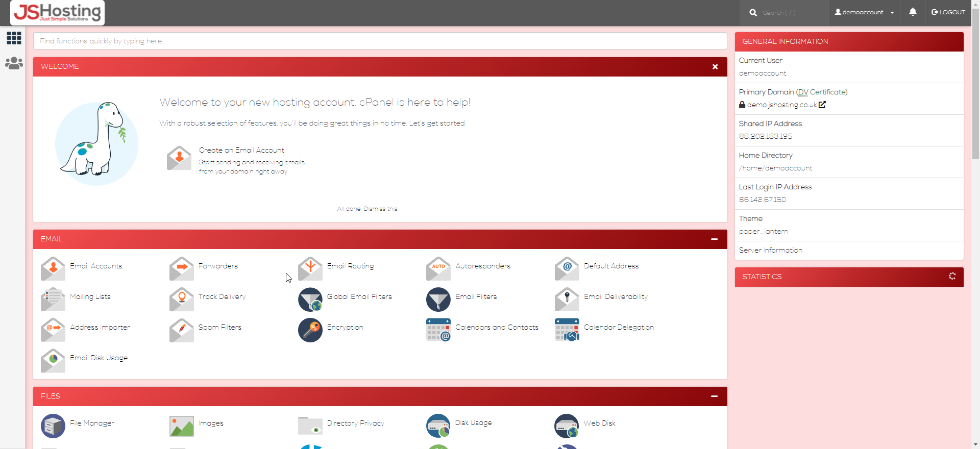The height and width of the screenshot is (449, 980).
Task: Click the Home Directory path /home/demoaccount
Action: pyautogui.click(x=775, y=168)
